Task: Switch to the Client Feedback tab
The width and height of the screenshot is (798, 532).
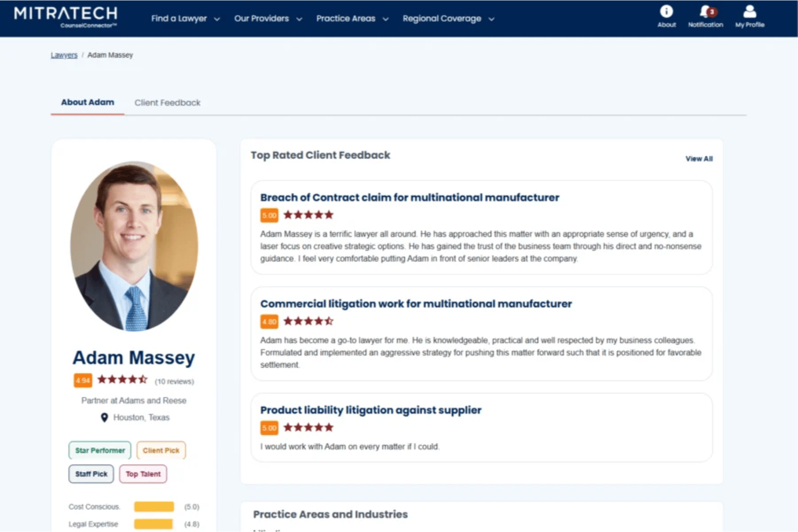Action: pos(167,102)
